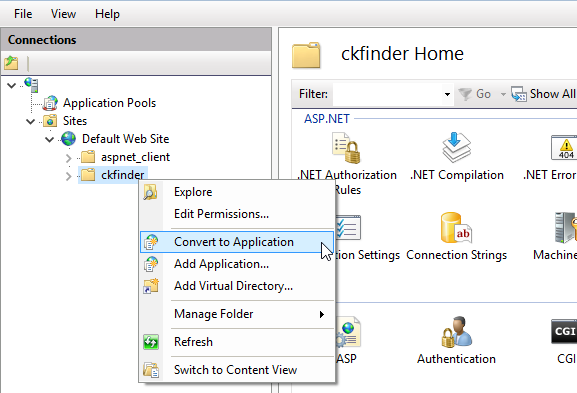Open the .NET Authorization Rules feature icon
This screenshot has width=577, height=393.
pyautogui.click(x=346, y=148)
